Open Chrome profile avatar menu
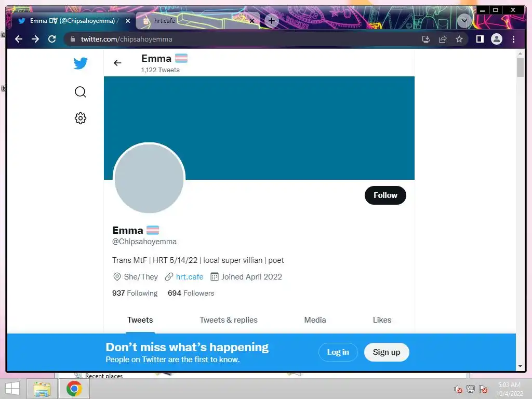The height and width of the screenshot is (399, 532). point(496,39)
